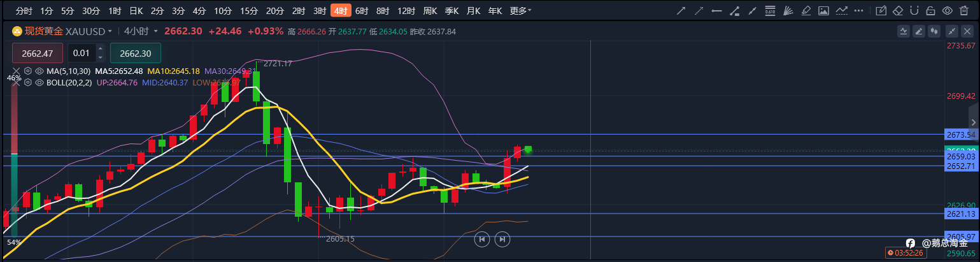The image size is (980, 262).
Task: Shrink chart with collapse arrows icon
Action: click(953, 31)
